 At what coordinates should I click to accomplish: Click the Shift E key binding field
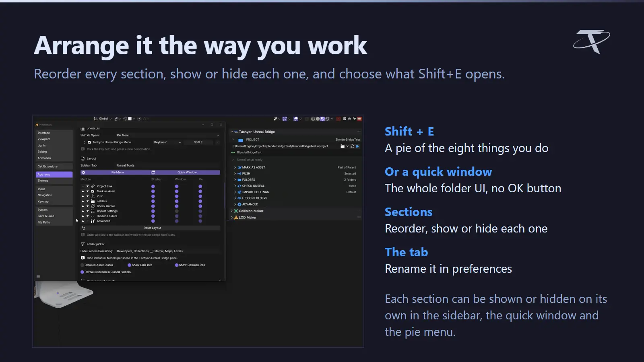(198, 142)
